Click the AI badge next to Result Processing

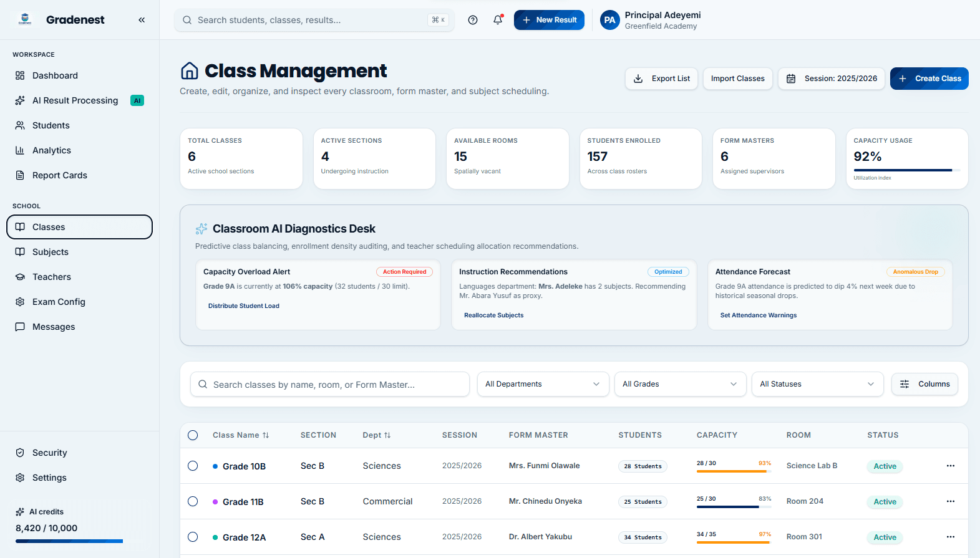pos(137,100)
